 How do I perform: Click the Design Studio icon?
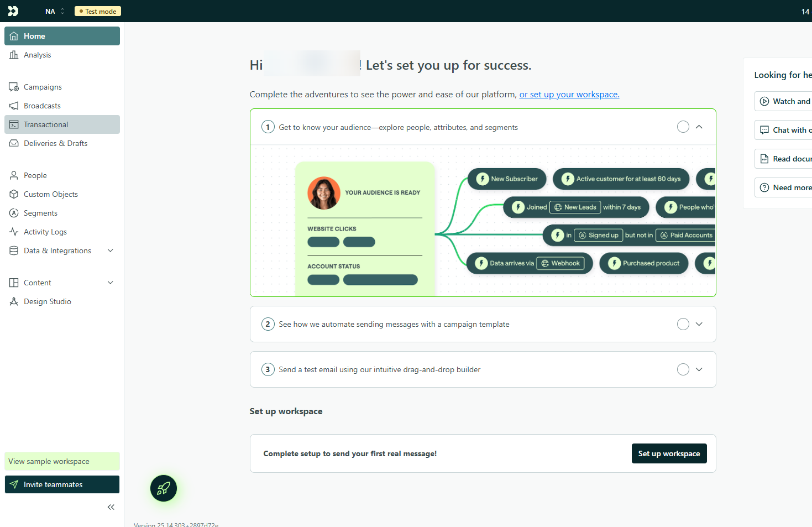click(x=14, y=301)
